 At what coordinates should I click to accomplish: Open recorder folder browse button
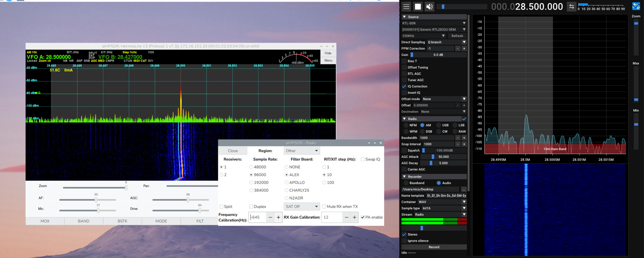click(x=464, y=189)
